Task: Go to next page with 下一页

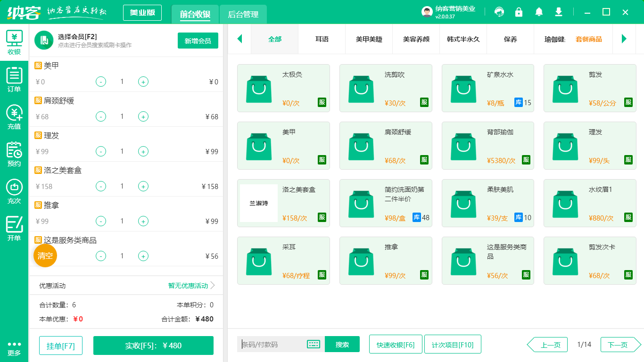Action: pos(621,345)
